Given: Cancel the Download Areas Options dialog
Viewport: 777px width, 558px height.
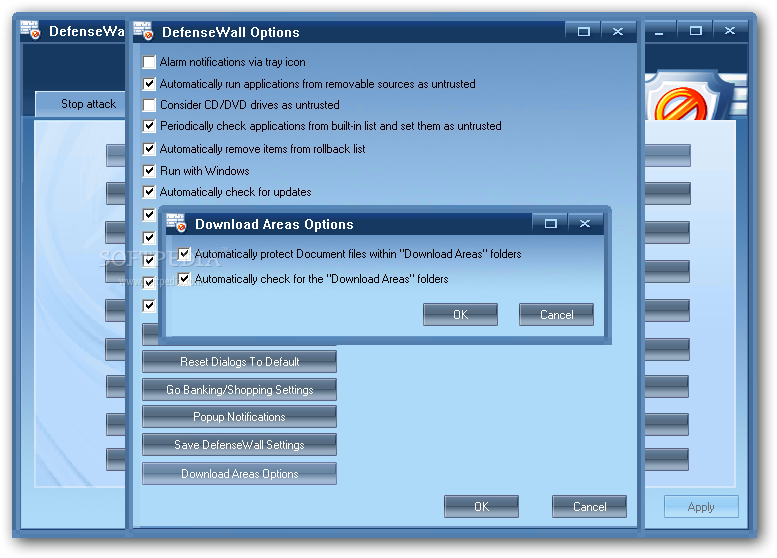Looking at the screenshot, I should click(x=556, y=315).
